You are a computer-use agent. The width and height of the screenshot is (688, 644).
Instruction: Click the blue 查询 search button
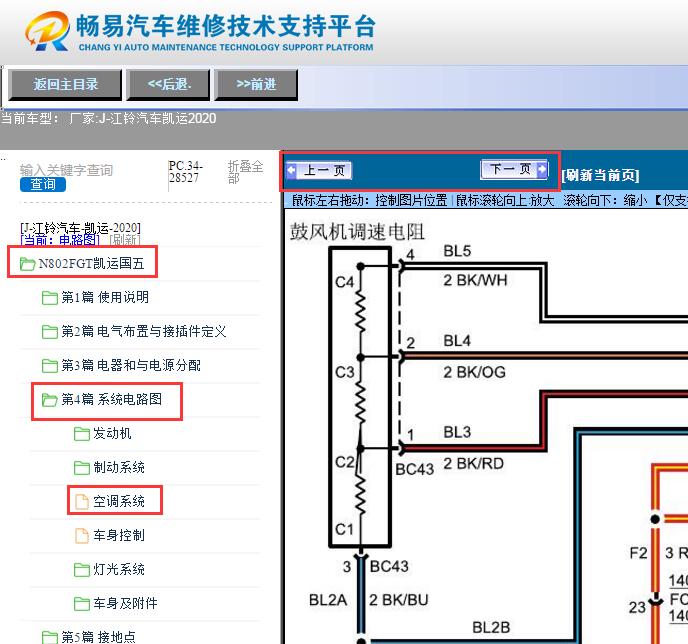[43, 184]
